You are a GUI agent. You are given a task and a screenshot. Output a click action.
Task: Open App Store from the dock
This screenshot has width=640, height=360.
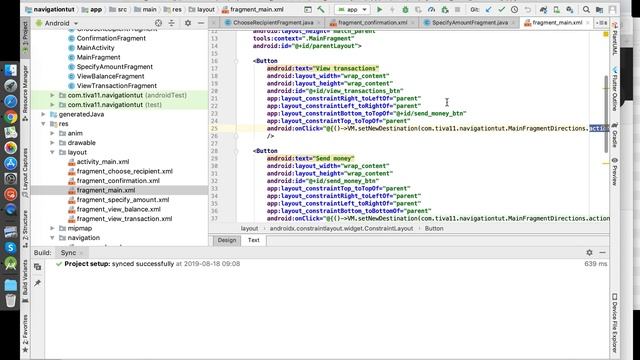pos(11,163)
